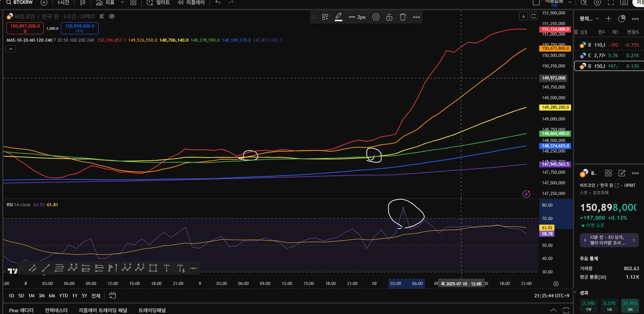Click the compare or add symbol plus icon
This screenshot has width=644, height=314.
[x=44, y=2]
